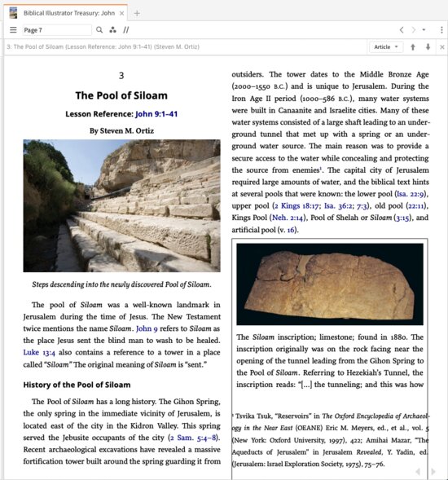
Task: Click the Pool of Siloam steps photo
Action: [122, 205]
